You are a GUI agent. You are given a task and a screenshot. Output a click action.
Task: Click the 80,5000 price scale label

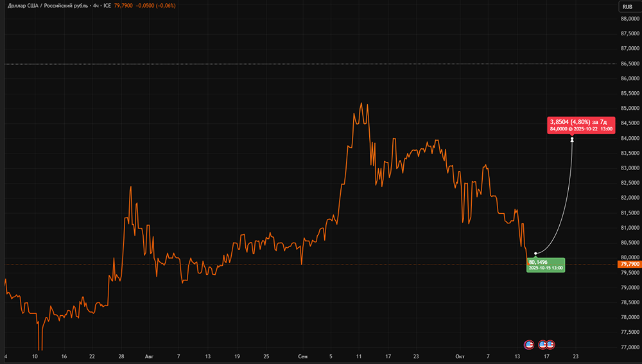click(630, 243)
